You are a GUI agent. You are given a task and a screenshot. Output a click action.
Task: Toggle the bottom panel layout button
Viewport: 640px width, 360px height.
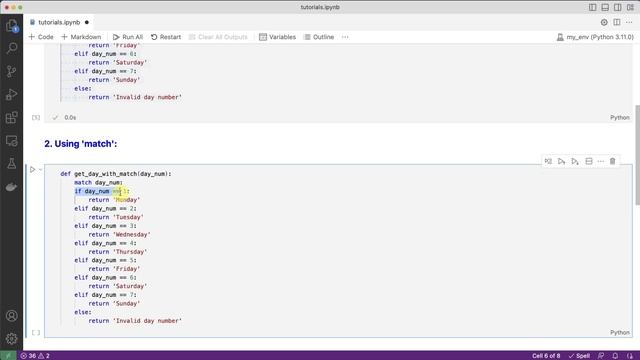[605, 7]
